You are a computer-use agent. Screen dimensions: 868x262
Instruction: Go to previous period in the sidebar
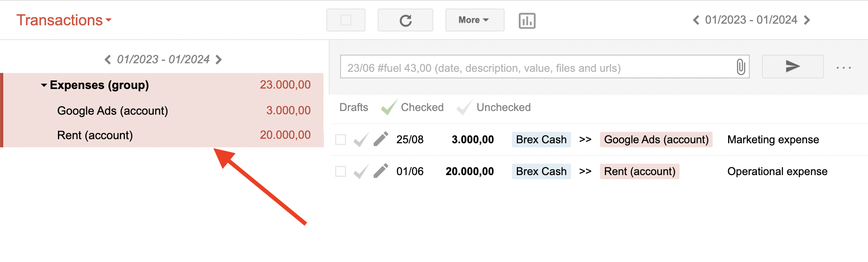click(x=108, y=59)
